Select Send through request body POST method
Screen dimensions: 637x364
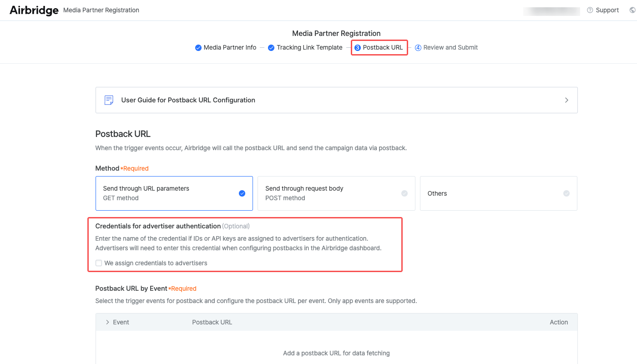point(336,193)
